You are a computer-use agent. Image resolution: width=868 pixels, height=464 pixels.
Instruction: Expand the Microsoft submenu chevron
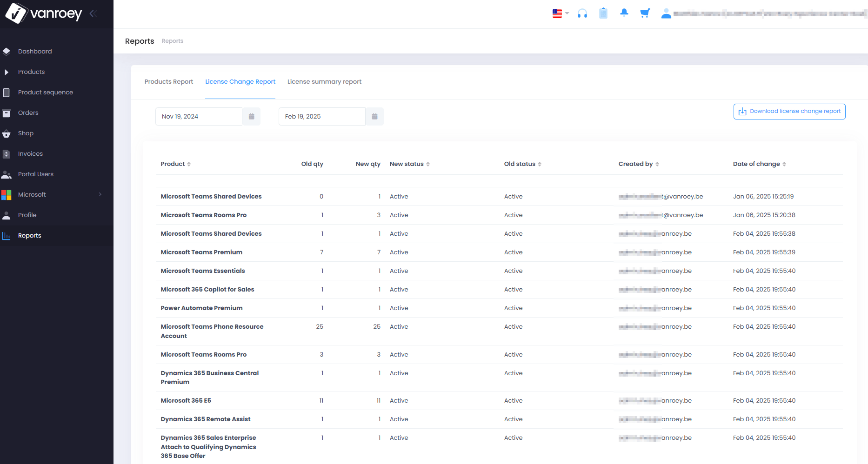pos(100,194)
